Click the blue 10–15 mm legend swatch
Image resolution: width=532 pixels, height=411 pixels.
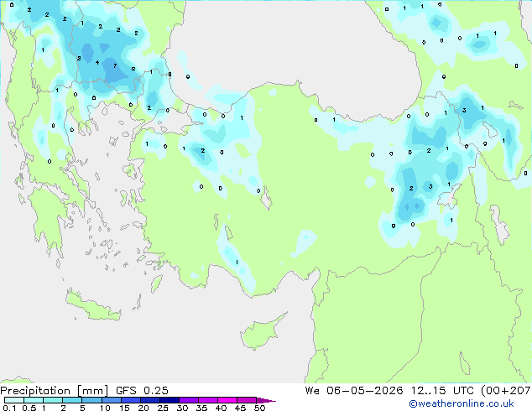(112, 400)
